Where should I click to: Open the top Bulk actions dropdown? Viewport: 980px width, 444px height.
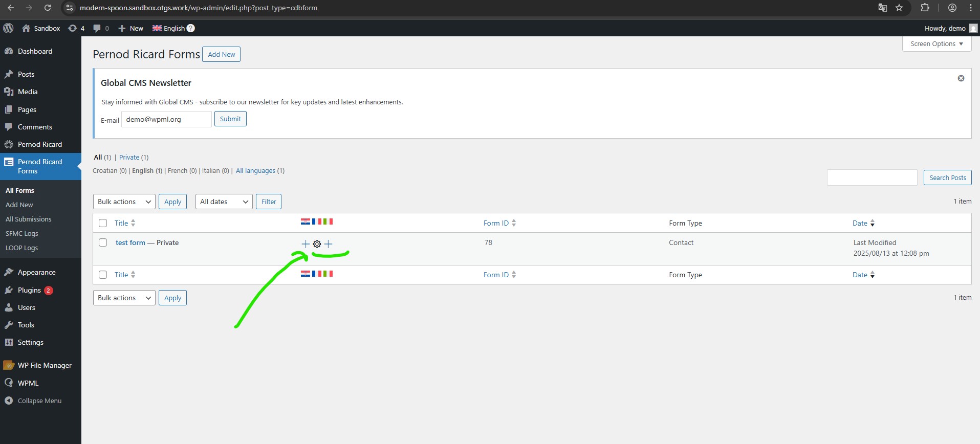[124, 202]
